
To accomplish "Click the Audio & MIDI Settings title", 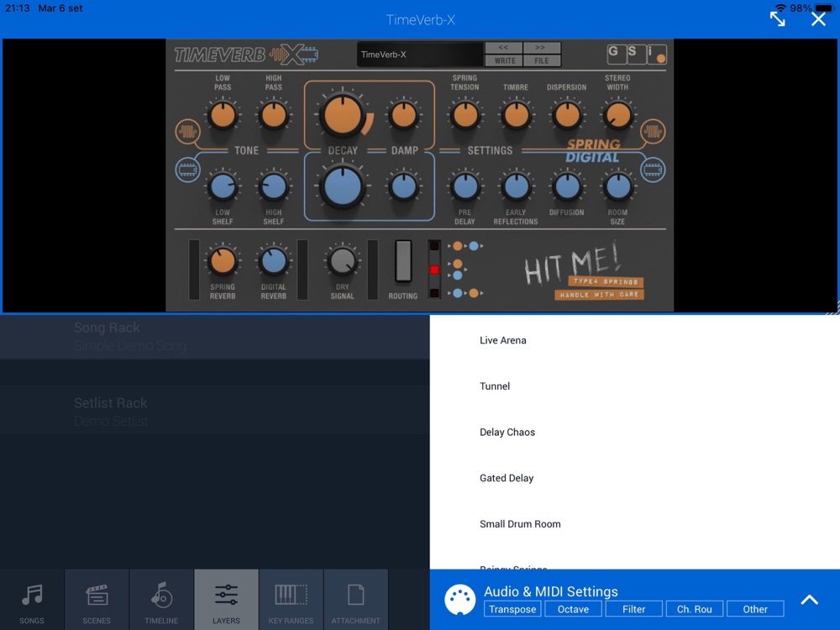I will 551,591.
